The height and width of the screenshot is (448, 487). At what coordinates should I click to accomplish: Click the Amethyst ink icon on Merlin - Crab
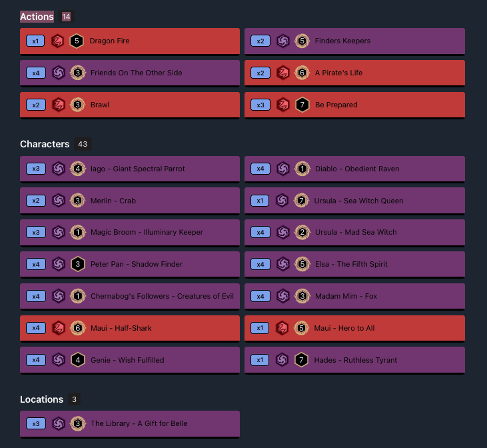coord(58,201)
